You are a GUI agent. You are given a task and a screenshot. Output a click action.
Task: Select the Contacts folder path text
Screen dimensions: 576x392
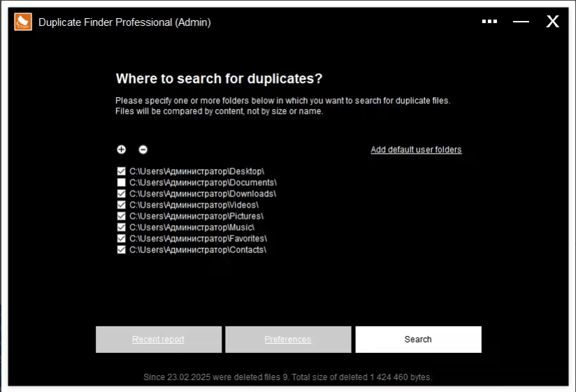tap(198, 250)
